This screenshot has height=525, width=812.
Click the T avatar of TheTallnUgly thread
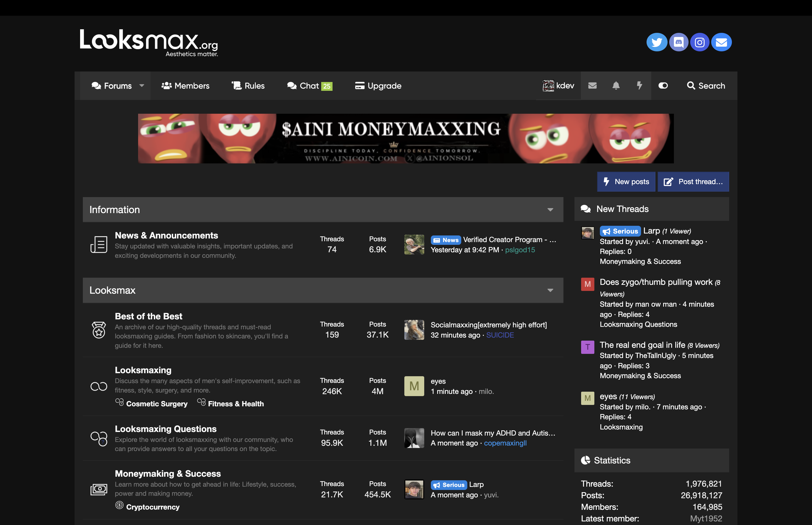[x=588, y=347]
